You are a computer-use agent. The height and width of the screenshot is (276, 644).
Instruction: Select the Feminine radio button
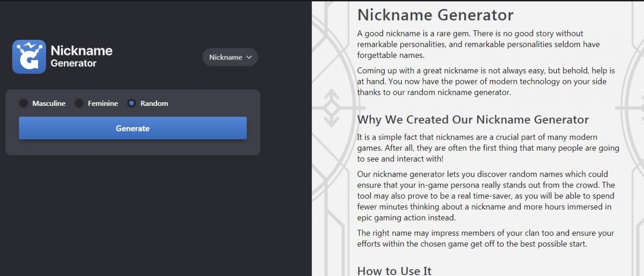pos(79,103)
